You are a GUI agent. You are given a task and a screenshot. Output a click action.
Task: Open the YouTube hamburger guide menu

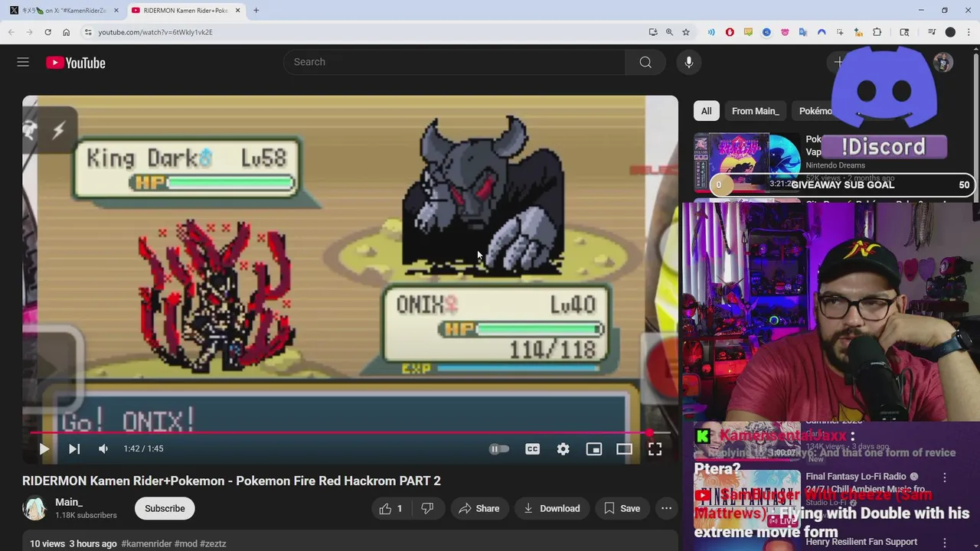coord(23,63)
